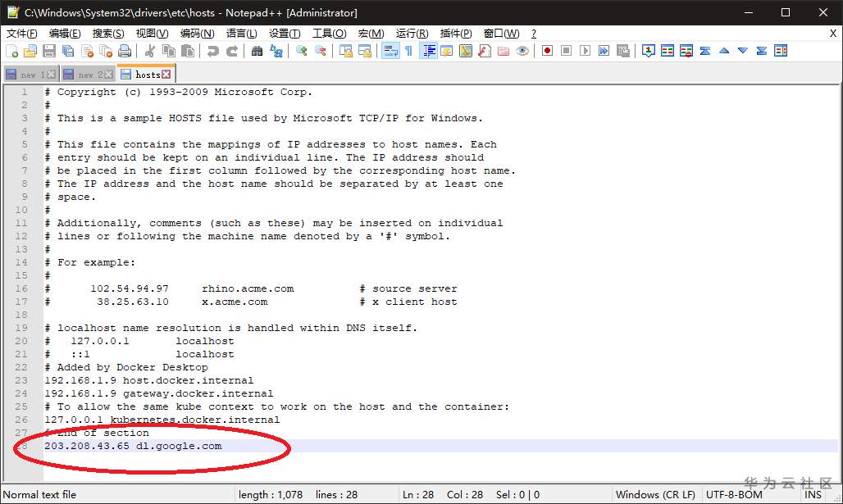Undo the last edit
This screenshot has width=843, height=504.
pos(213,51)
